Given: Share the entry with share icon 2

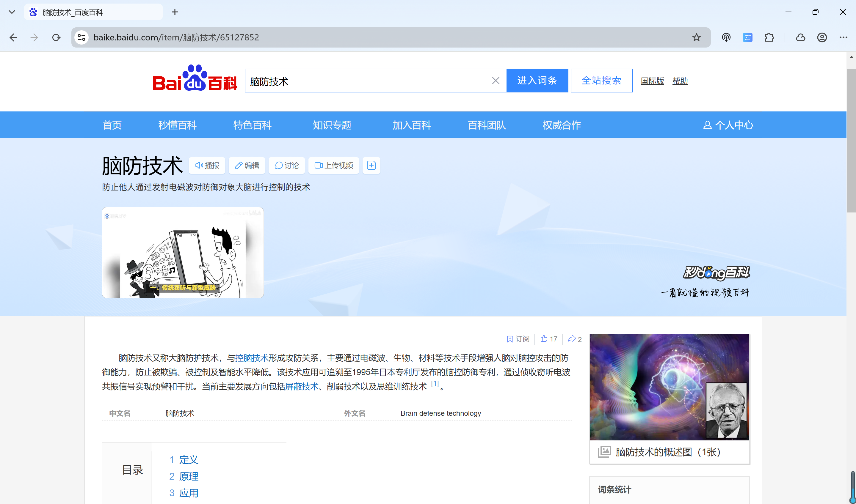Looking at the screenshot, I should click(x=575, y=339).
